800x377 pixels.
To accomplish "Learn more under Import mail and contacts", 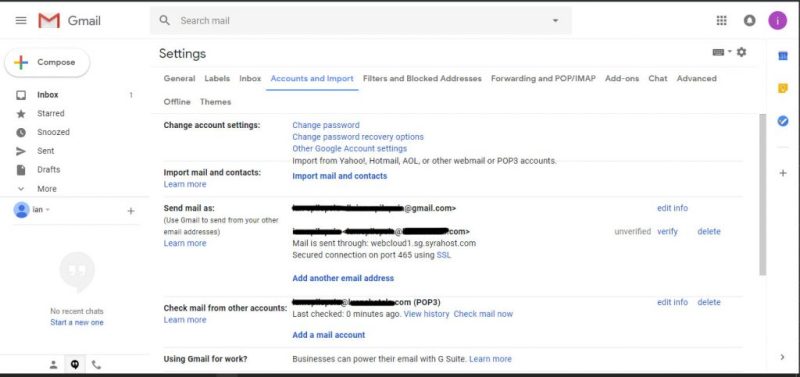I will click(185, 184).
